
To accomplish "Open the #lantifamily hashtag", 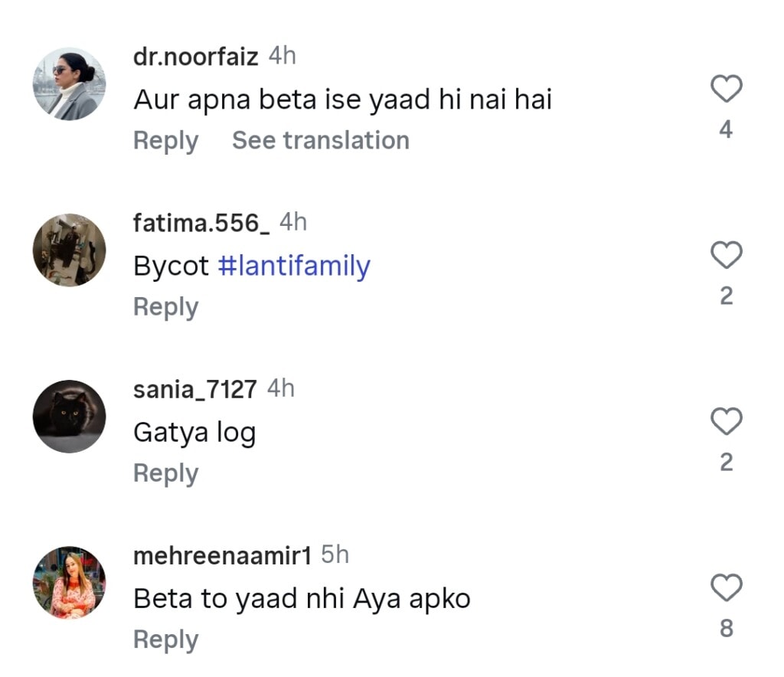I will pyautogui.click(x=294, y=266).
